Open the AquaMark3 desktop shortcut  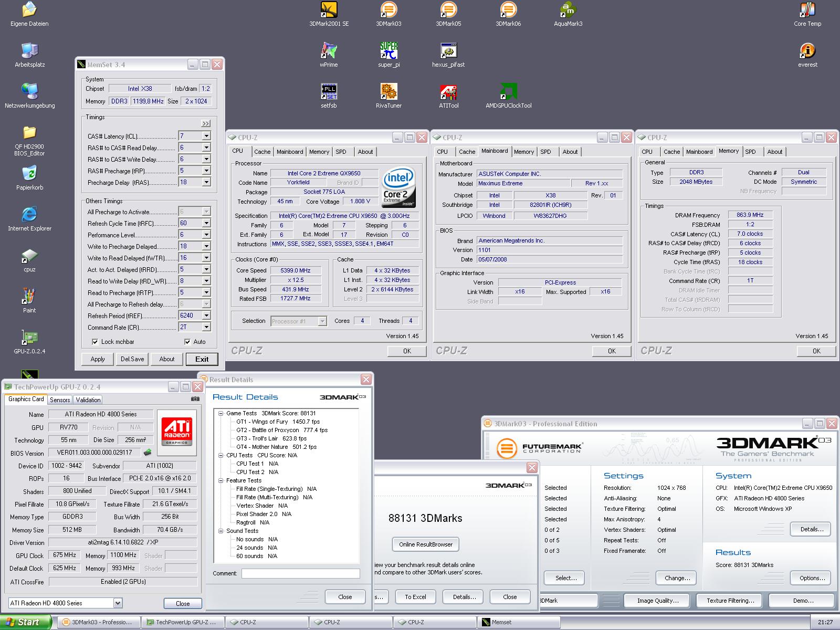point(568,10)
